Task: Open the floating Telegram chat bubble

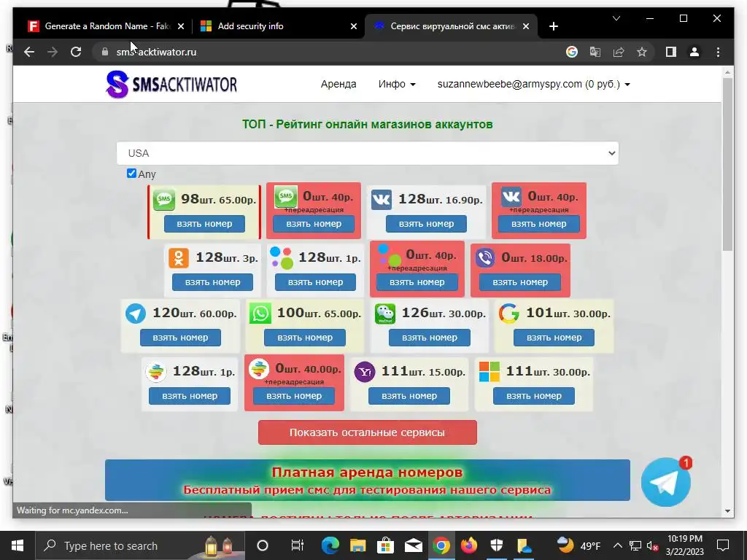Action: pyautogui.click(x=665, y=482)
